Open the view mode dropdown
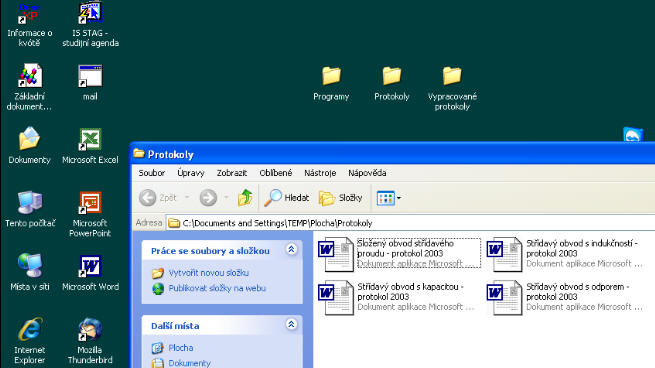Viewport: 655px width, 368px height. (x=388, y=198)
